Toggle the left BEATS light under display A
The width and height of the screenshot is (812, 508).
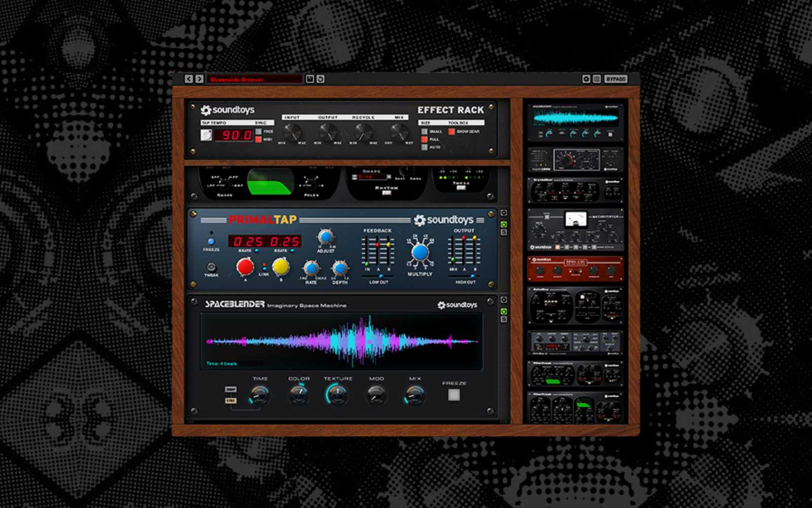pos(256,250)
